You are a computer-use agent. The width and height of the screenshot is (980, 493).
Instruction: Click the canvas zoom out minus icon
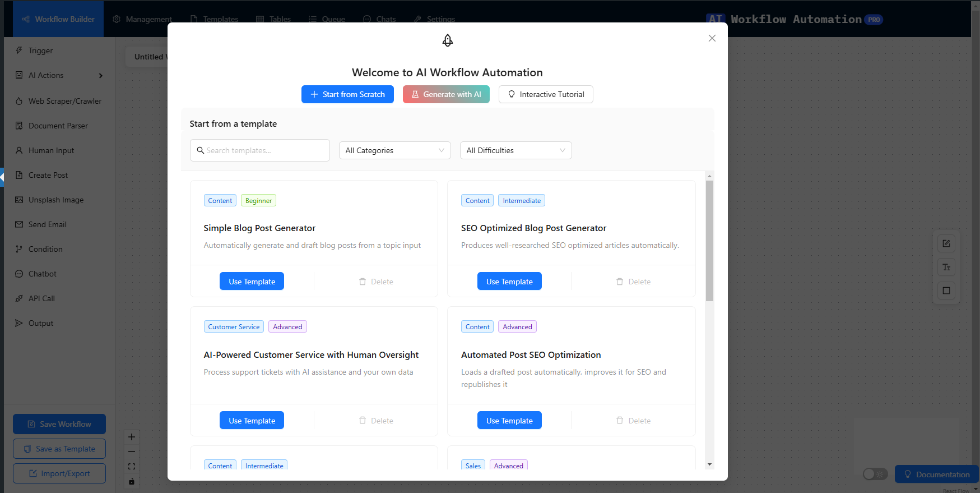[132, 451]
